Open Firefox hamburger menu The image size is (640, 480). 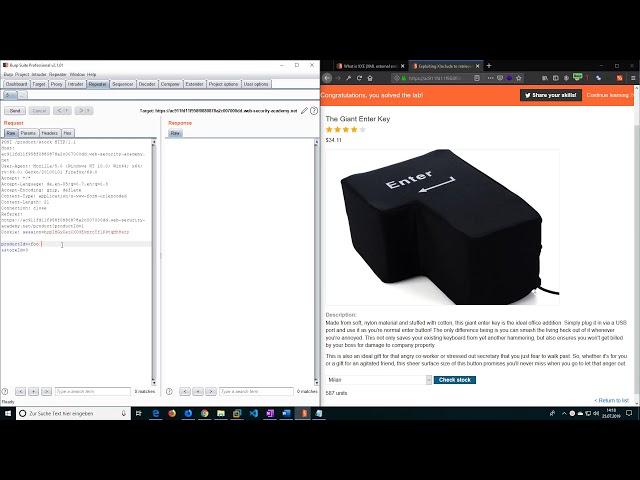click(x=633, y=78)
